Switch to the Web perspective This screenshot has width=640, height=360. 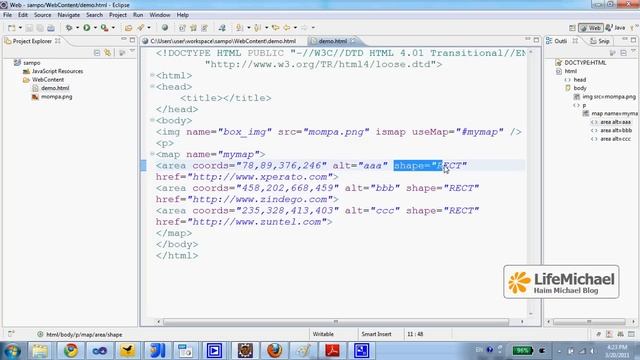coord(590,28)
